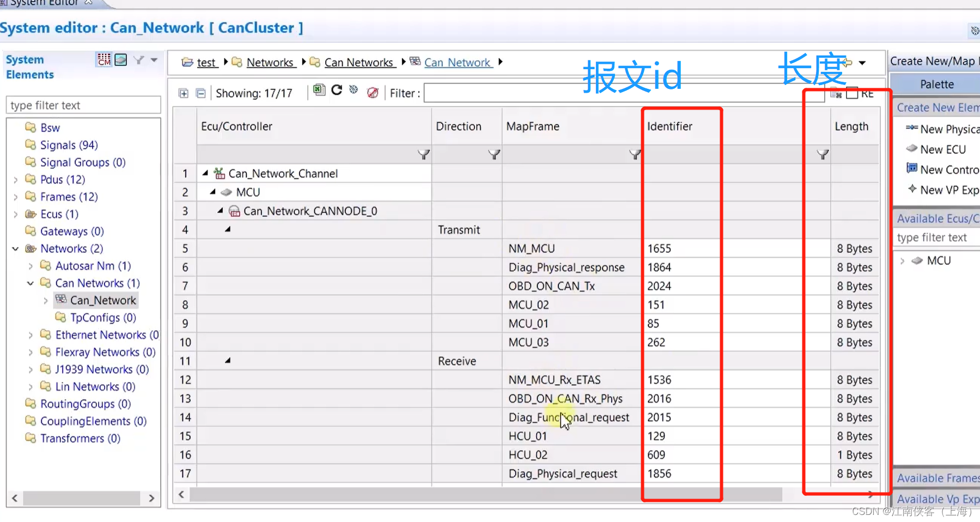Click the table horizontal scrollbar

click(485, 494)
